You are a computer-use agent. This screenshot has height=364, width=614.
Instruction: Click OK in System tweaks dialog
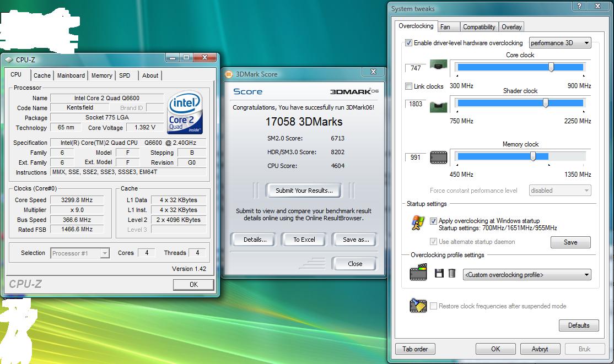(495, 349)
